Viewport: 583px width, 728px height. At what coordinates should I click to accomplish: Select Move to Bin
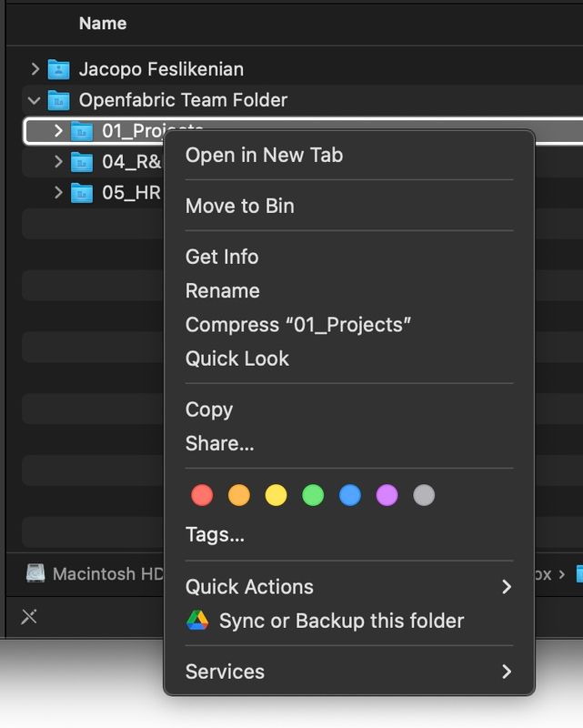pos(240,206)
